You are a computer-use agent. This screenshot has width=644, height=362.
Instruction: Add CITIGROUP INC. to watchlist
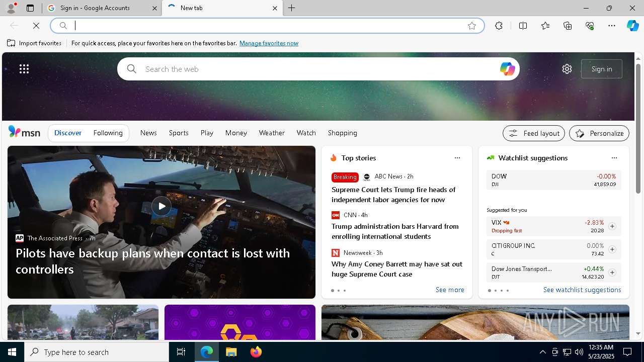tap(612, 249)
